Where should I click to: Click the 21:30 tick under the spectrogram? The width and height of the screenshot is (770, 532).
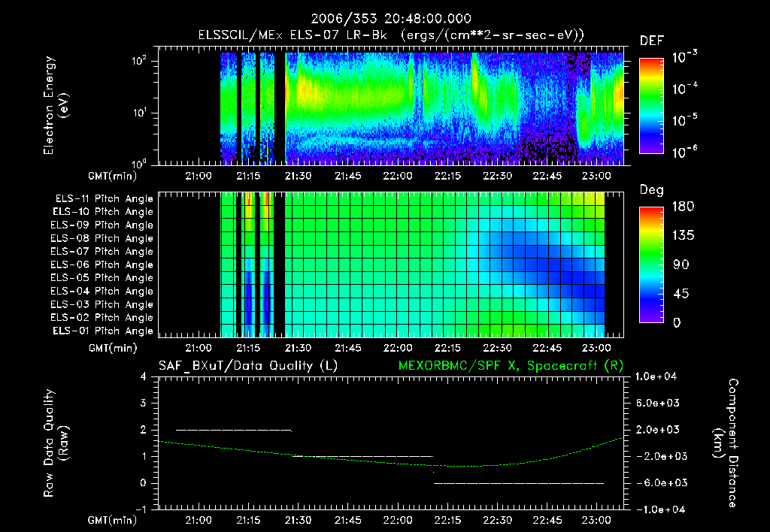pos(298,176)
